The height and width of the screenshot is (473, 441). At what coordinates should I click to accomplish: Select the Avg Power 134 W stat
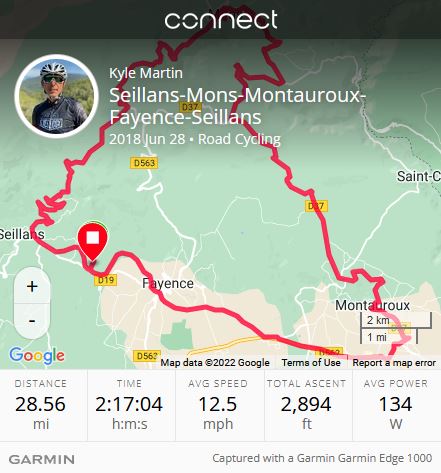tap(396, 405)
